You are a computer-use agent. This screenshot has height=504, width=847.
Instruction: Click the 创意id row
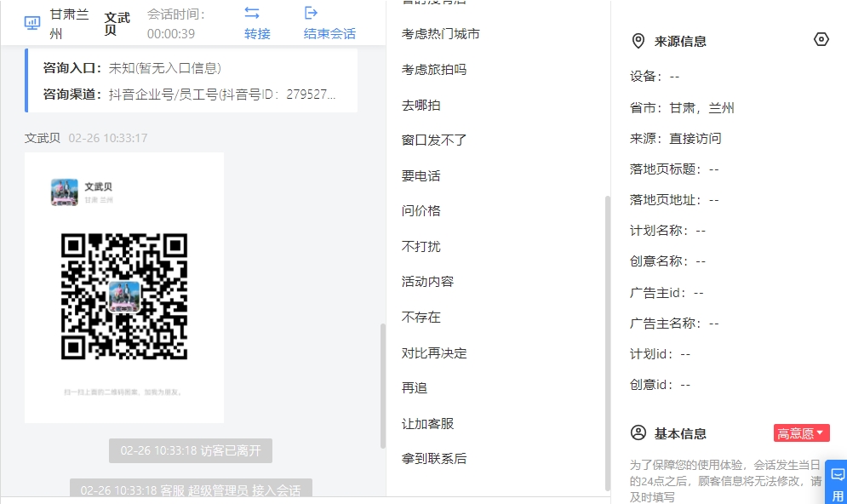[660, 385]
